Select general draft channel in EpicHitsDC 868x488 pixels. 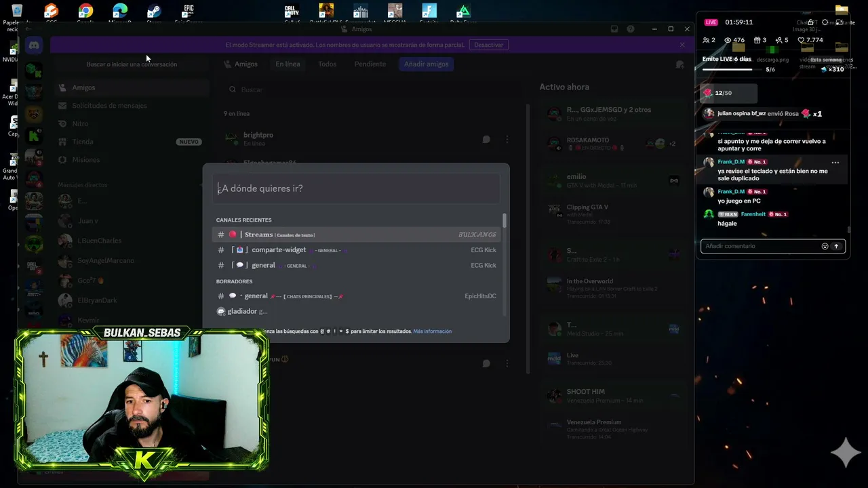357,296
